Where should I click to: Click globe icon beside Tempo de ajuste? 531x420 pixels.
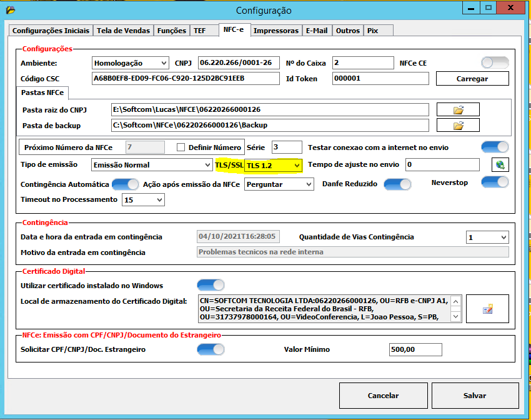[500, 165]
